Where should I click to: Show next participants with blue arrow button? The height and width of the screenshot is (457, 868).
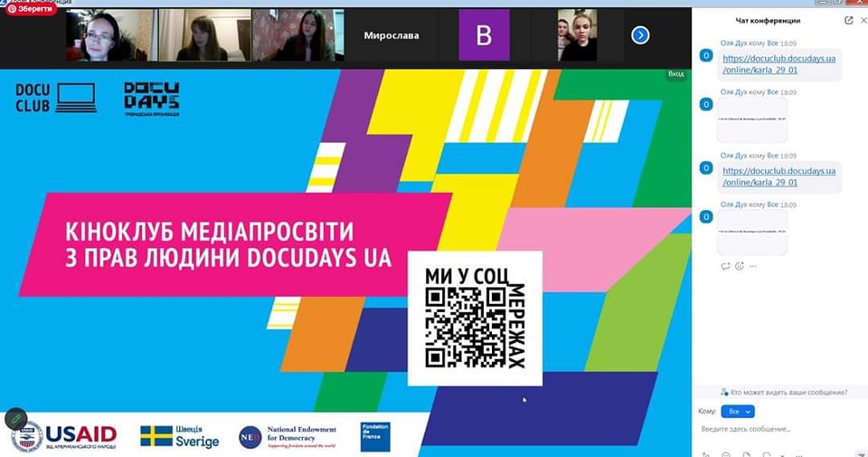tap(640, 35)
